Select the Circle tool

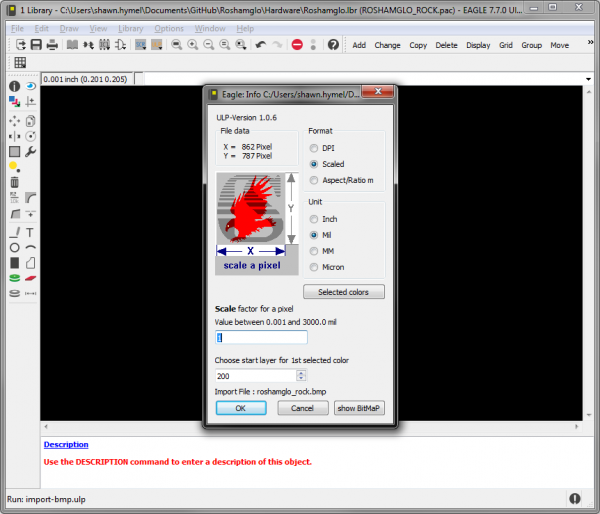15,248
